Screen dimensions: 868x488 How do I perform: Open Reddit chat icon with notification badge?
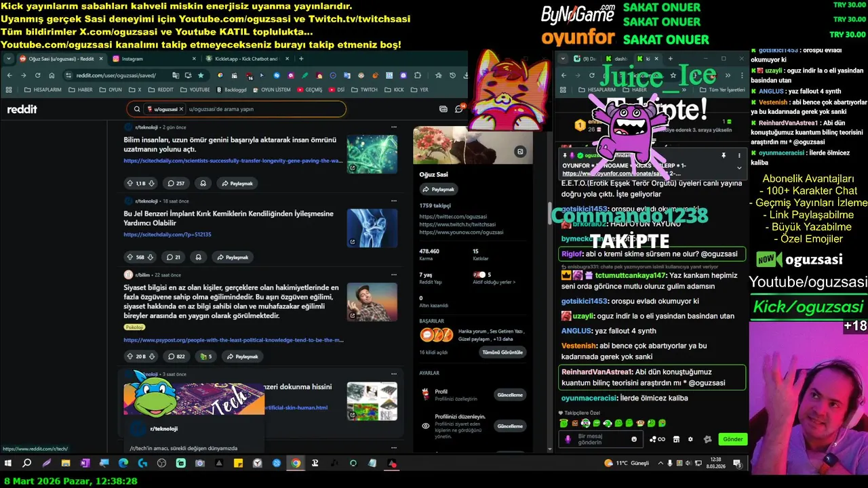click(459, 108)
